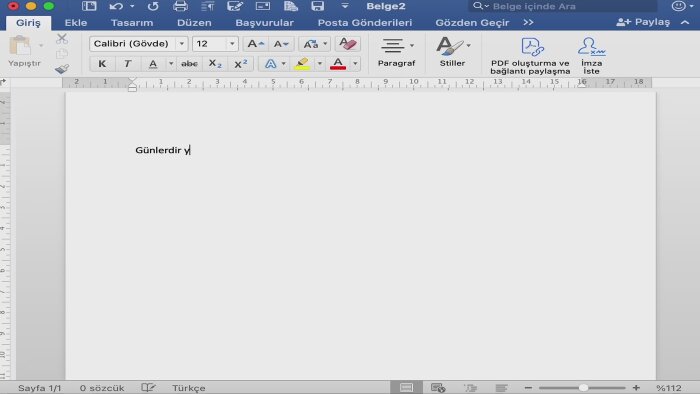Decrease font size with A down icon
Viewport: 700px width, 394px height.
pyautogui.click(x=281, y=44)
